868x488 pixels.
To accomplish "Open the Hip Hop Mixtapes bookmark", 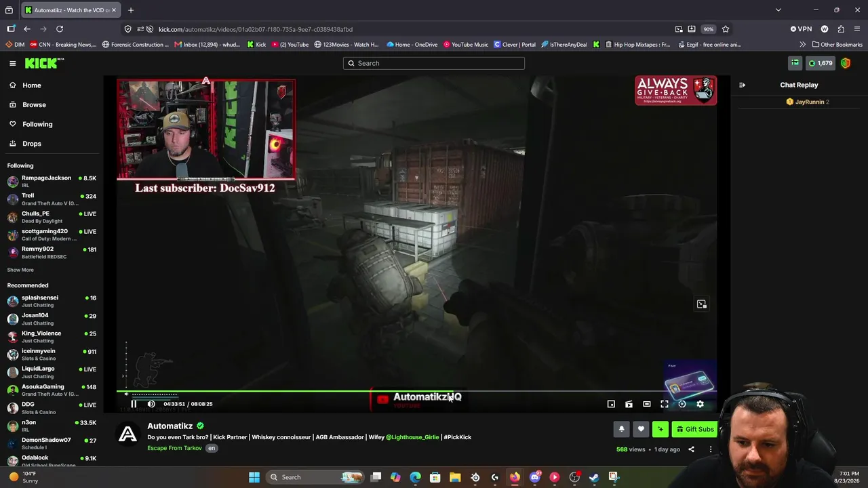I will pos(637,45).
